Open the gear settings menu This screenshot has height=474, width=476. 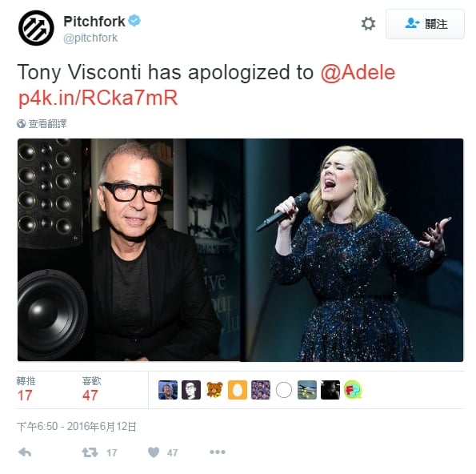[x=368, y=24]
